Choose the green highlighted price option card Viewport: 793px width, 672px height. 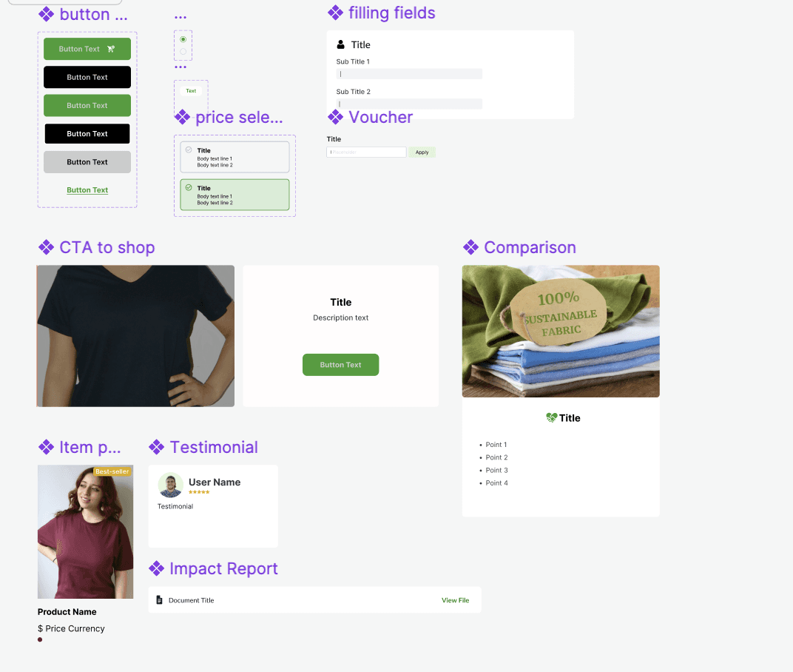[x=234, y=195]
